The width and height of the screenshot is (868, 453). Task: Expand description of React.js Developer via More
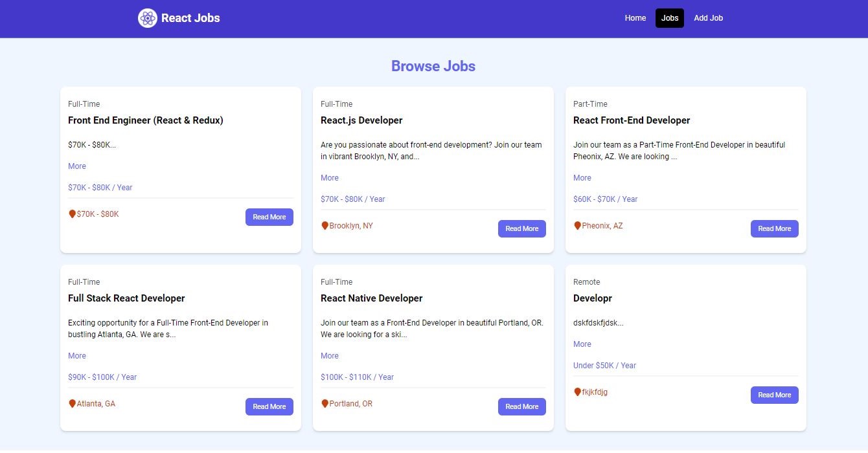tap(330, 178)
